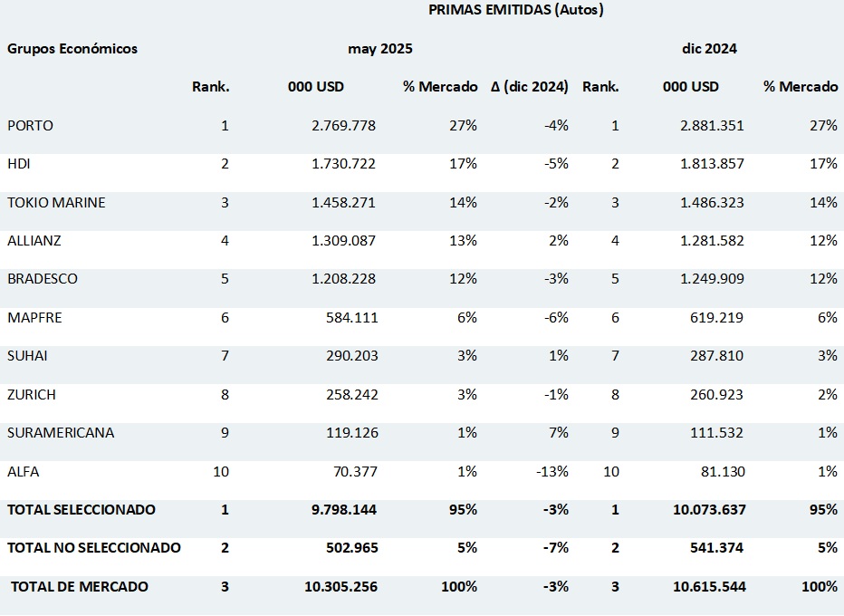This screenshot has height=616, width=844.
Task: Select total value 9.798.144
Action: pyautogui.click(x=344, y=509)
